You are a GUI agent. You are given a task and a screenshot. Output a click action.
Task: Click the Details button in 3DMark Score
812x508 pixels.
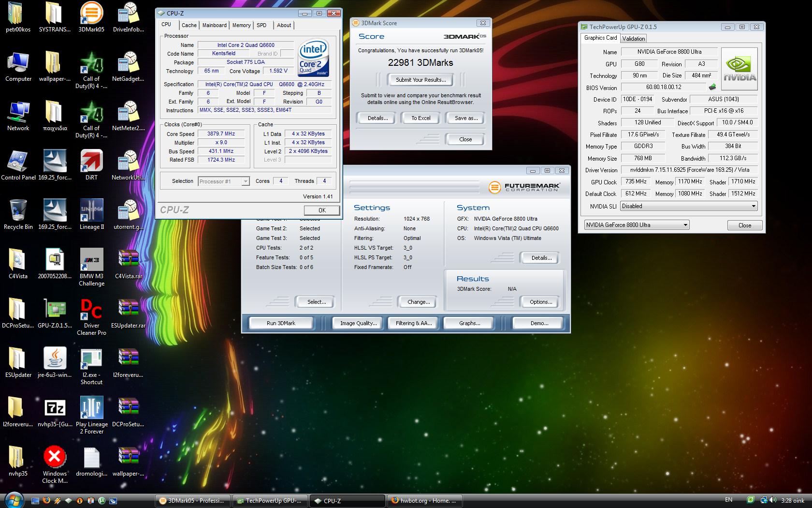[377, 118]
